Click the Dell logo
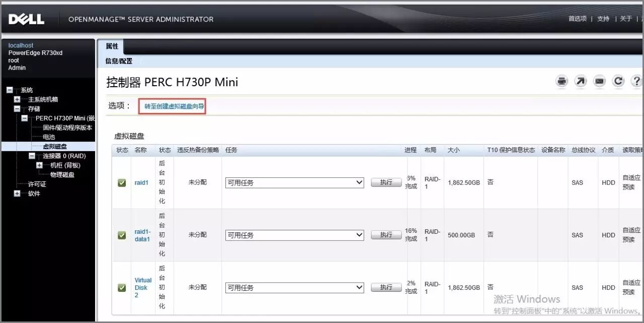The image size is (644, 323). [27, 19]
